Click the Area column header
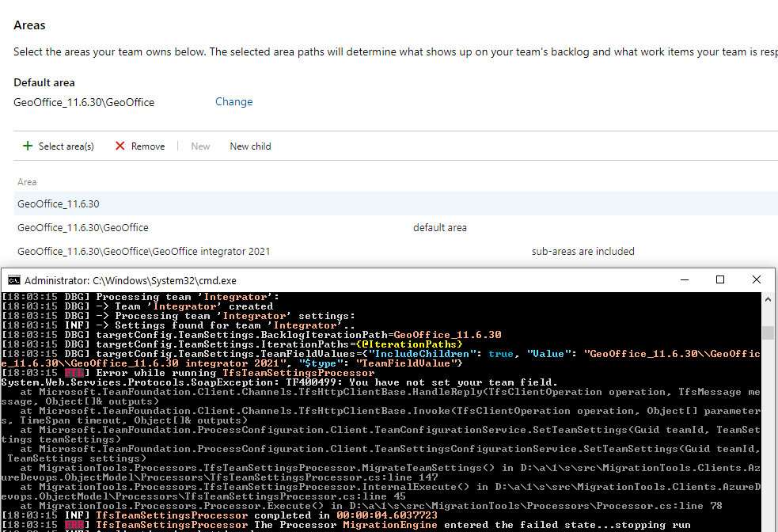 (x=27, y=181)
